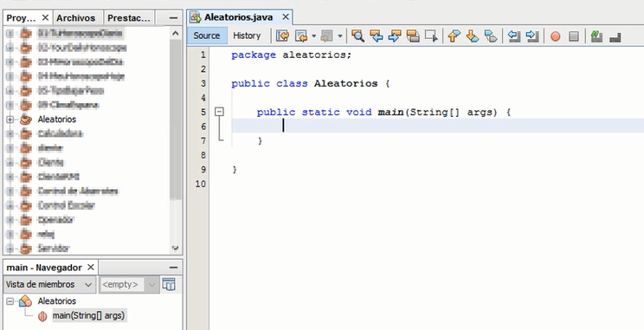644x330 pixels.
Task: Select the Aleatorios.java editor tab
Action: point(238,17)
